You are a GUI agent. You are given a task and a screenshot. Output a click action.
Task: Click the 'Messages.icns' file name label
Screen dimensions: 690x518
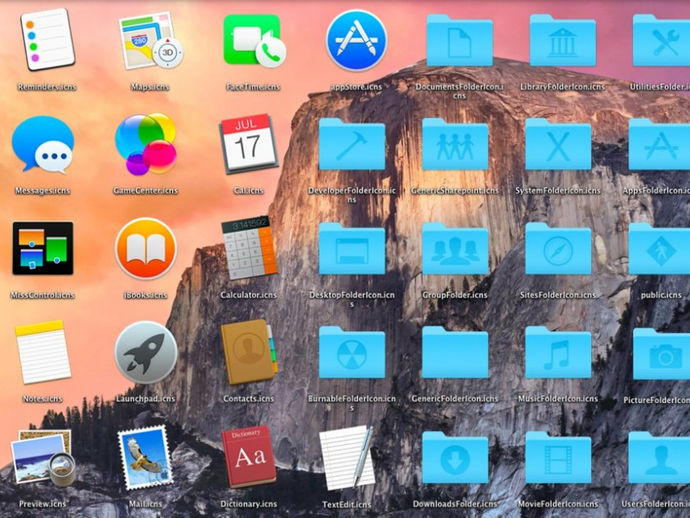pos(43,191)
